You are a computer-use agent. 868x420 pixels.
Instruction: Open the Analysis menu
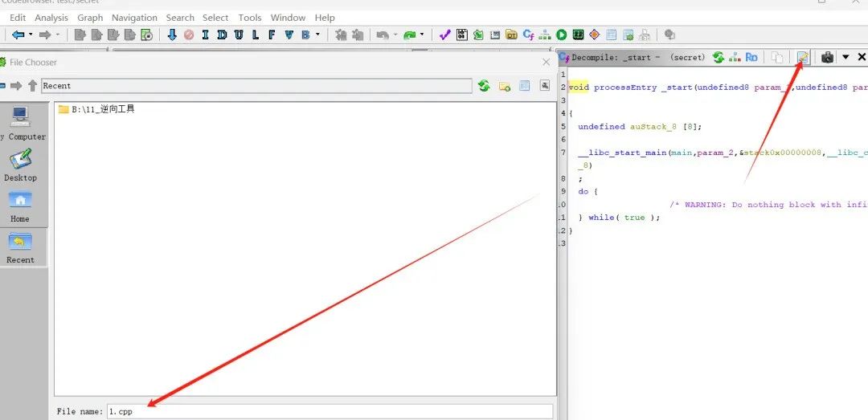tap(51, 18)
